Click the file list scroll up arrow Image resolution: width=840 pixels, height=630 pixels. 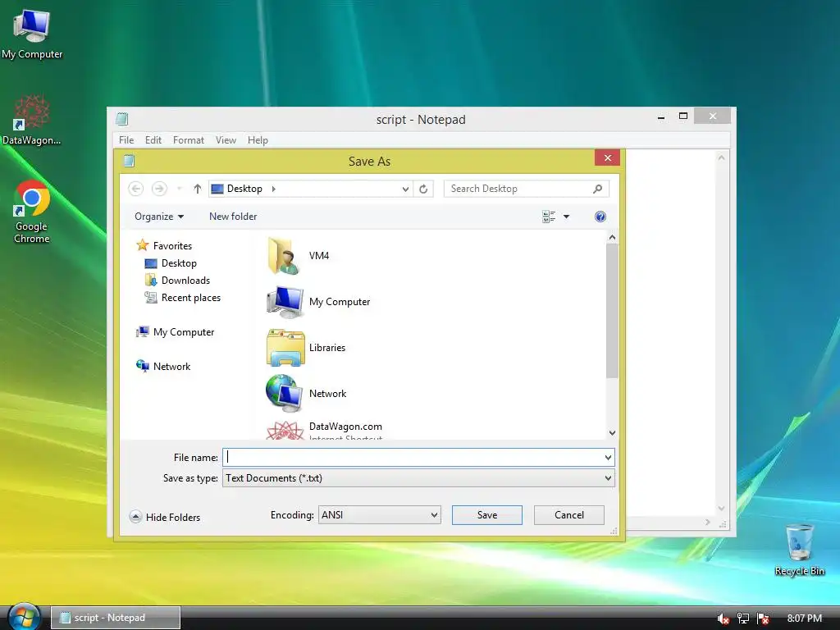coord(612,237)
